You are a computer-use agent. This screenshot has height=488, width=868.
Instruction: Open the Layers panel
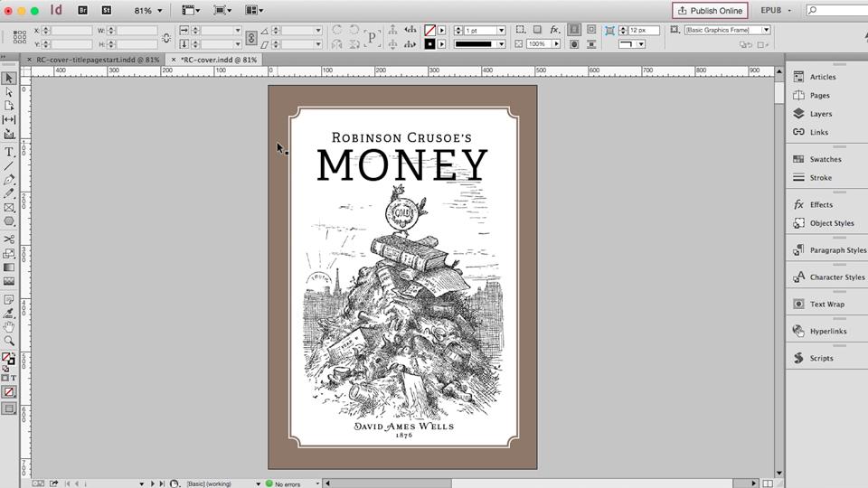click(x=821, y=114)
